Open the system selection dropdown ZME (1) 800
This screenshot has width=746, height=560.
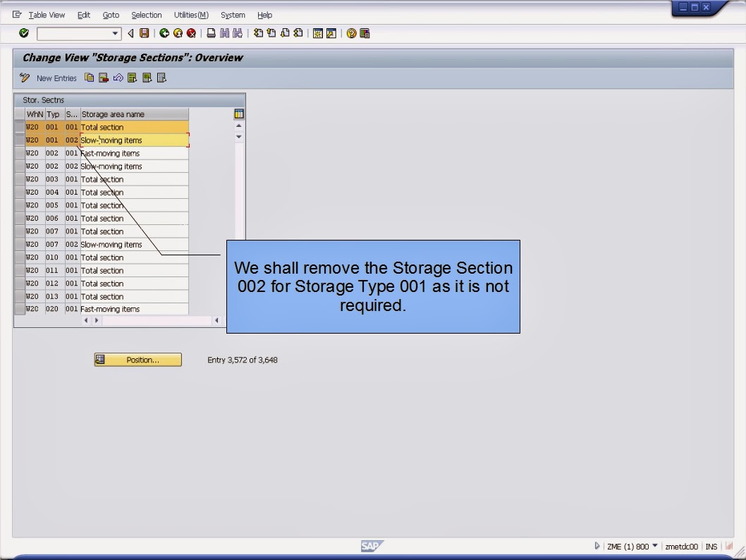pyautogui.click(x=631, y=546)
